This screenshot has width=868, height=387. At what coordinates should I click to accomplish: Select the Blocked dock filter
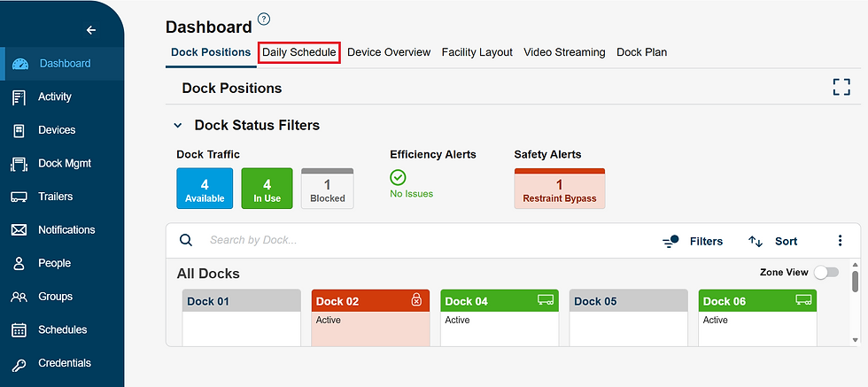click(327, 189)
